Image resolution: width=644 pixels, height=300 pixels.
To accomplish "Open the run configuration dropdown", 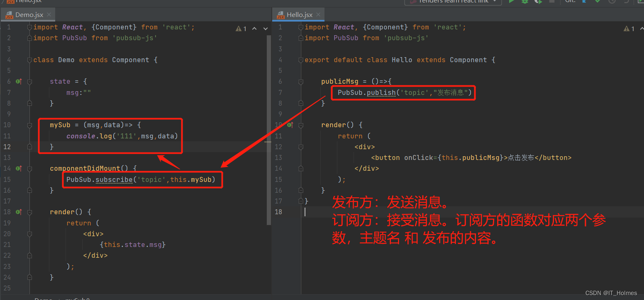I will (453, 1).
